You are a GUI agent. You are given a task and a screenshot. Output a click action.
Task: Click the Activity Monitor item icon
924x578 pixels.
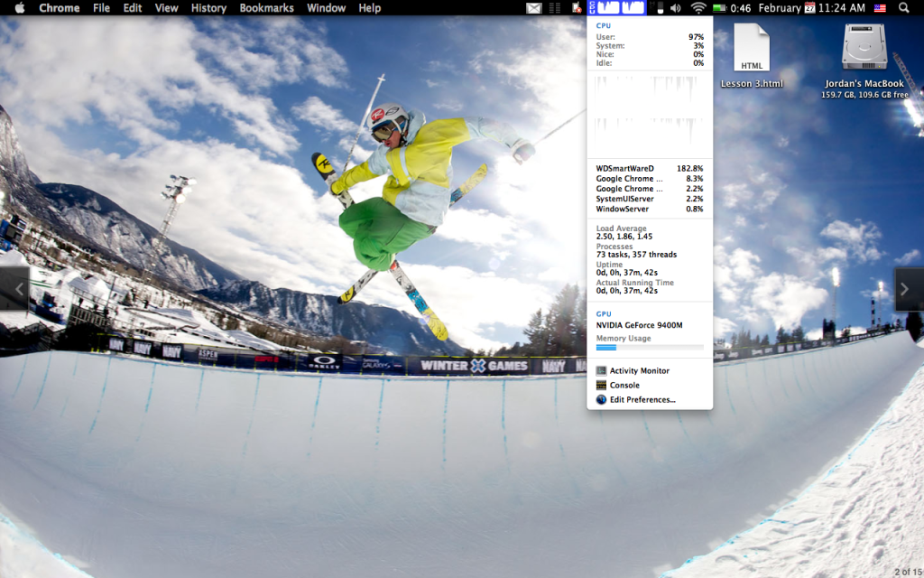pos(601,370)
